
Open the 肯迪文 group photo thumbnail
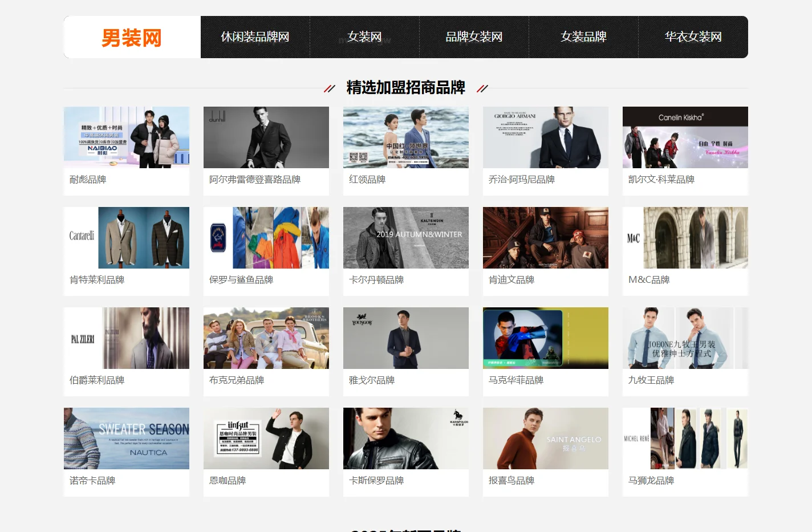[x=546, y=238]
